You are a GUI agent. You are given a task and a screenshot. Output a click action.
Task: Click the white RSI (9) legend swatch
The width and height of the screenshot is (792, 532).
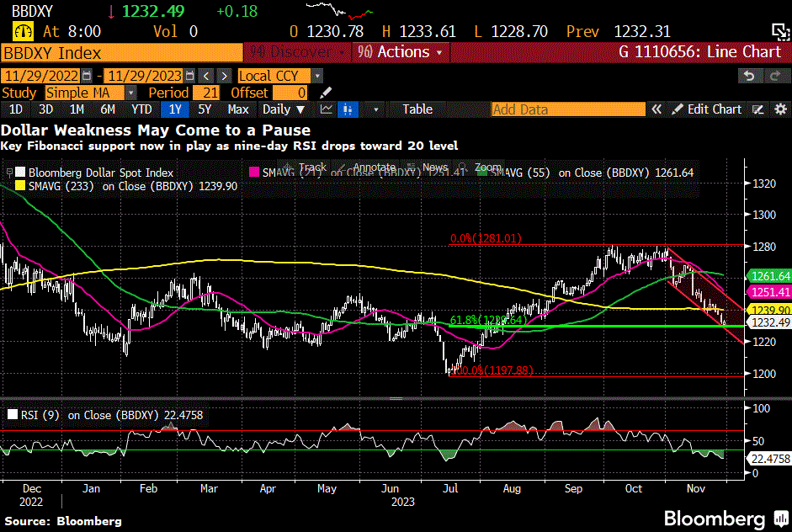pos(13,415)
